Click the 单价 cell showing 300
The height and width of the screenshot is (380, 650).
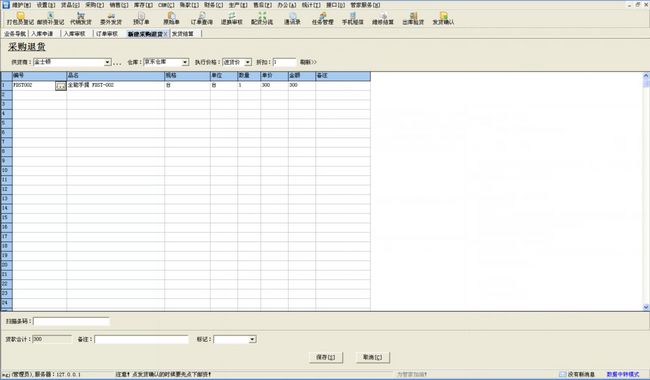click(x=274, y=85)
